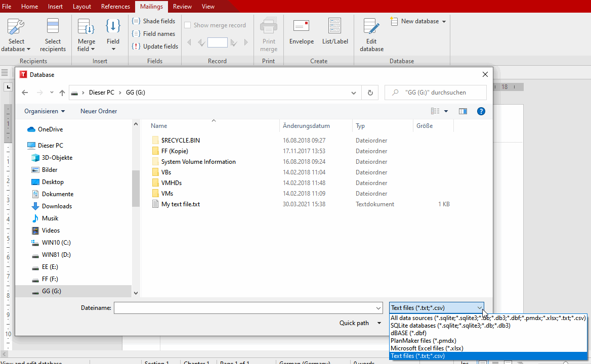Viewport: 591px width, 364px height.
Task: Toggle the preview pane button
Action: [x=462, y=111]
